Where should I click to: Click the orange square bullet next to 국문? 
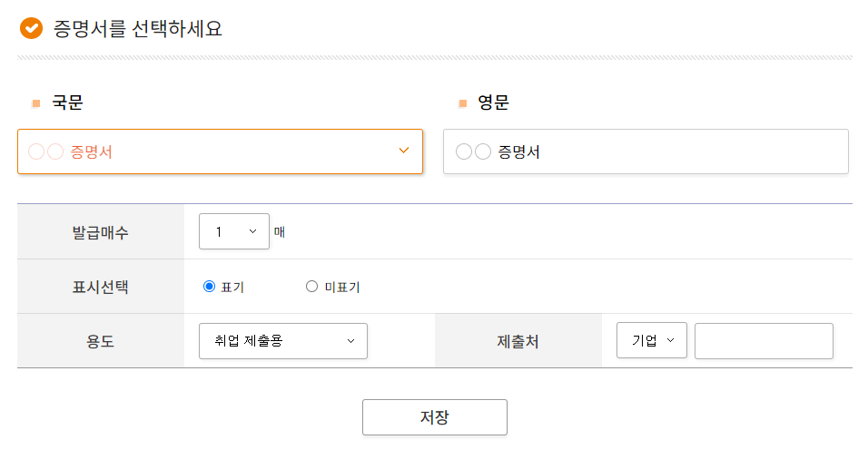tap(36, 103)
